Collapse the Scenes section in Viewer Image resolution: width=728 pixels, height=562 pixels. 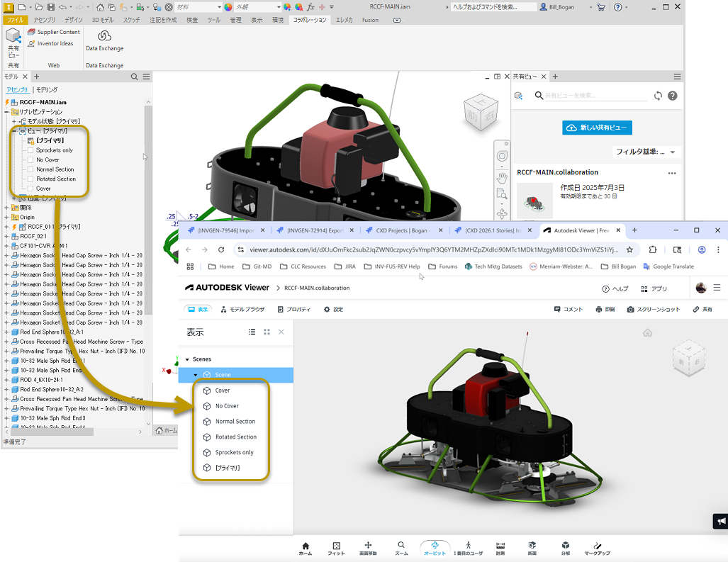pos(187,359)
